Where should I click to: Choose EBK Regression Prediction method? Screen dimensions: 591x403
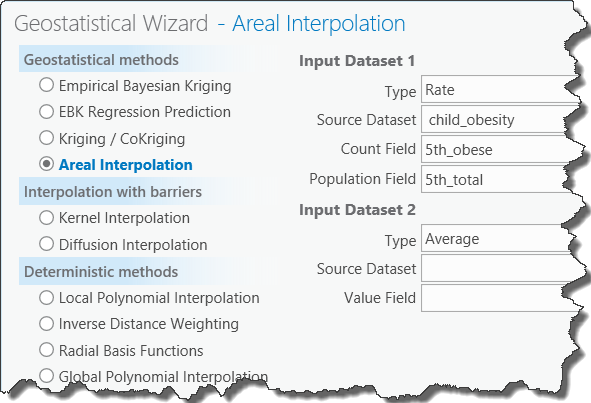tap(46, 112)
